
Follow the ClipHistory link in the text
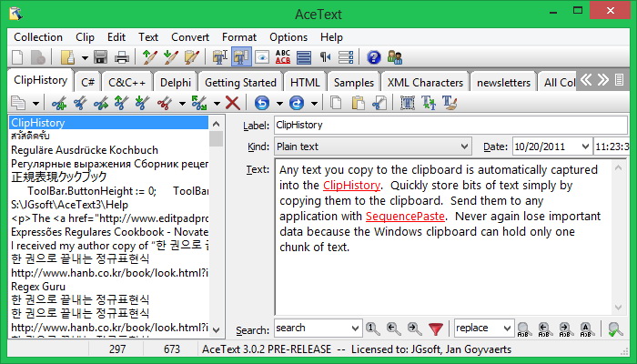[351, 186]
